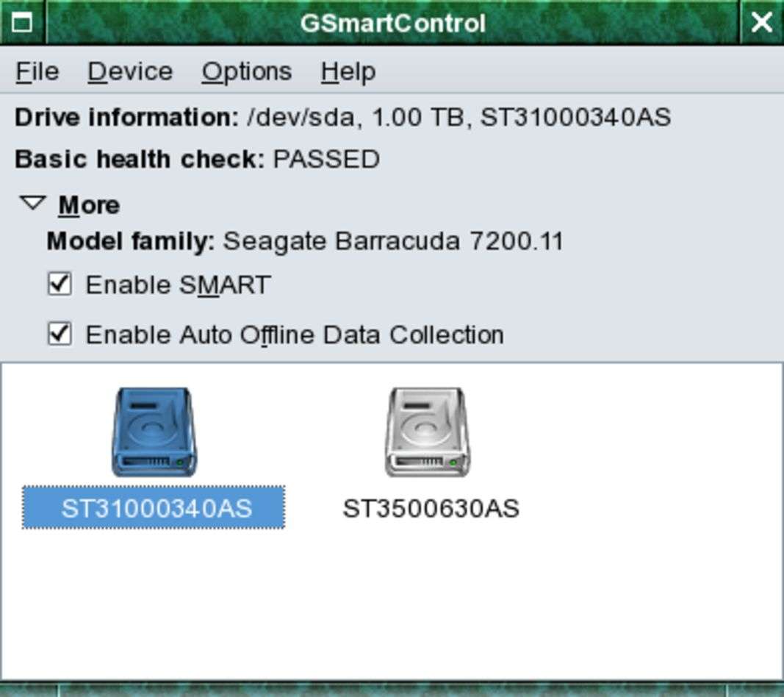Open the window menu icon in title bar
784x697 pixels.
pos(22,23)
